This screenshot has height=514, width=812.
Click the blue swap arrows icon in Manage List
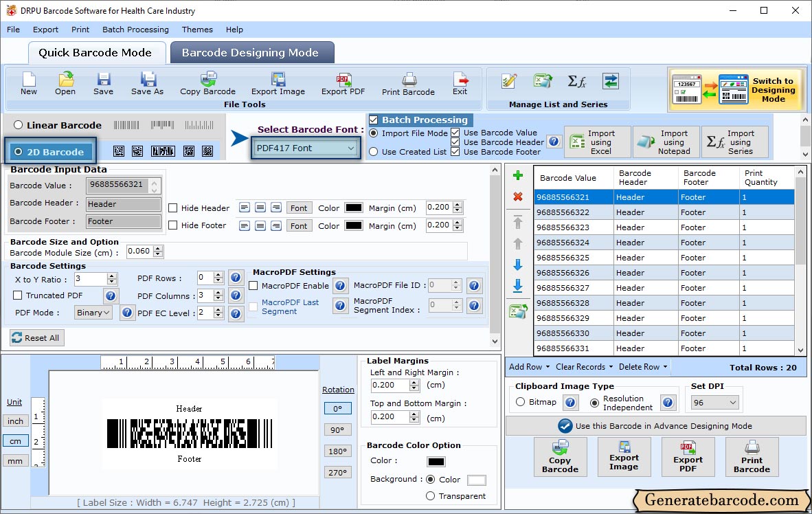tap(611, 81)
